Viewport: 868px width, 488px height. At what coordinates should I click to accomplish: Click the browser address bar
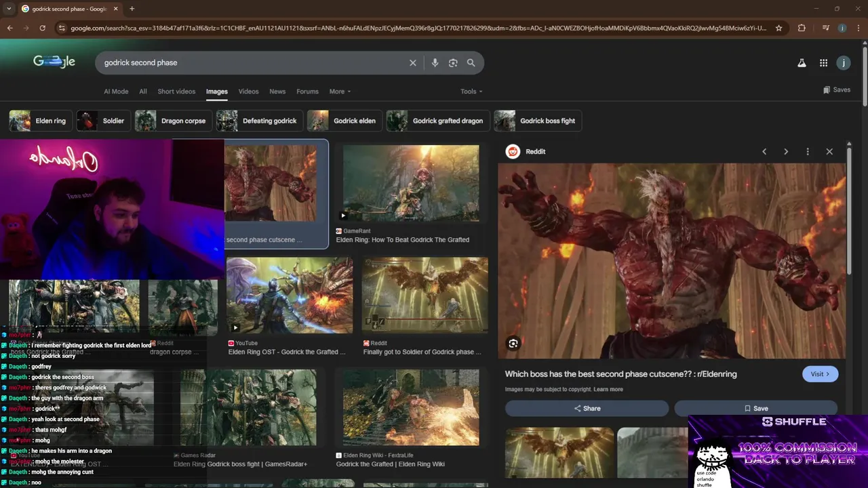point(418,28)
